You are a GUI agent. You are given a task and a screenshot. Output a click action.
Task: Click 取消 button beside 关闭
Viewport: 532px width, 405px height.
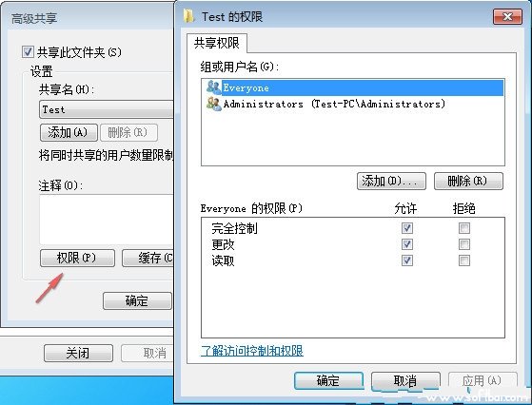(148, 353)
